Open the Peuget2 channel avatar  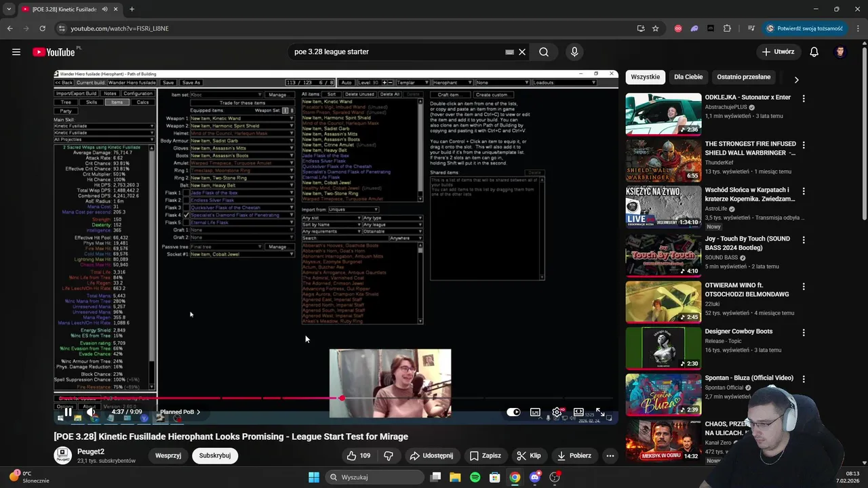point(63,455)
